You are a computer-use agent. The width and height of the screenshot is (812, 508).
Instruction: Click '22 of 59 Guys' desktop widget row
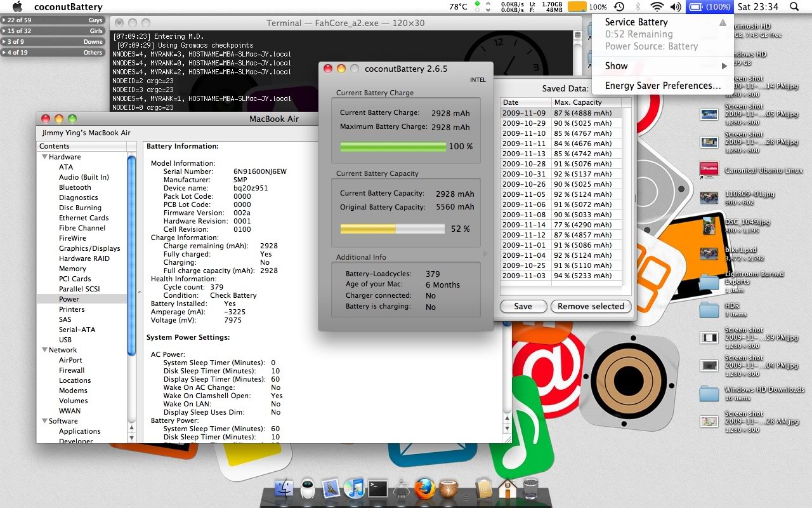(x=53, y=20)
